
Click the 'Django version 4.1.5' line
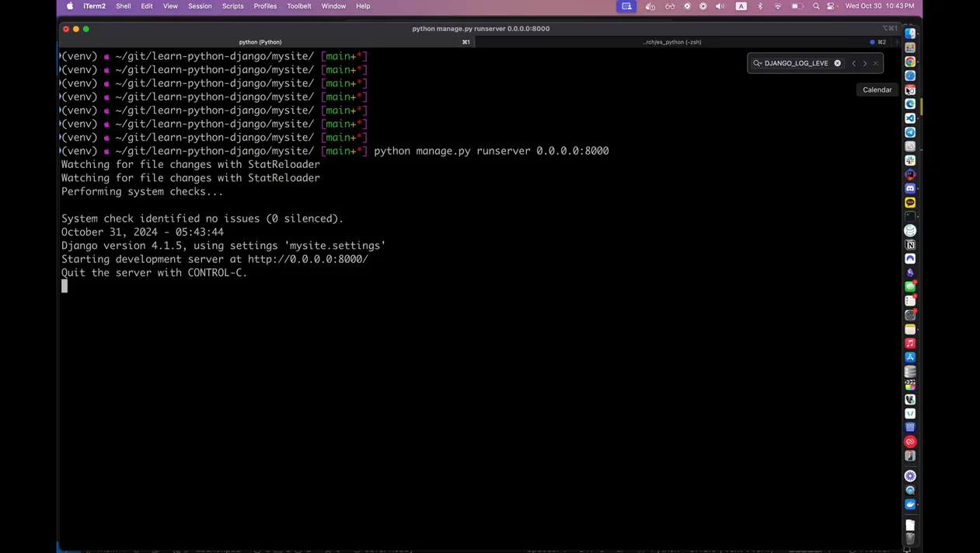pos(224,246)
